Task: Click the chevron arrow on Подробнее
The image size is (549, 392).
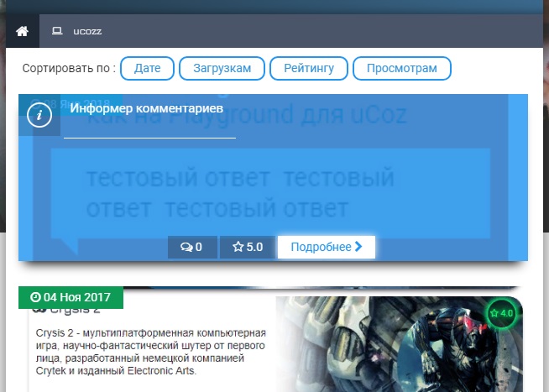Action: (x=358, y=247)
